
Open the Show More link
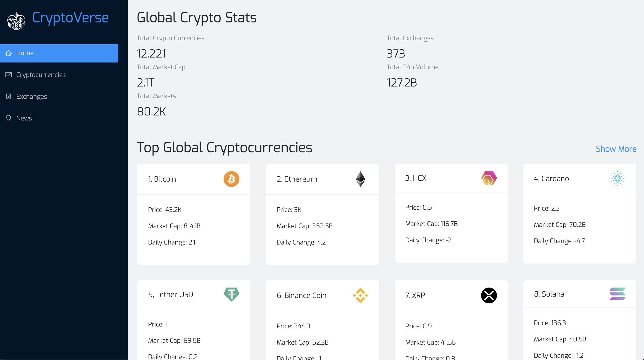[x=616, y=149]
